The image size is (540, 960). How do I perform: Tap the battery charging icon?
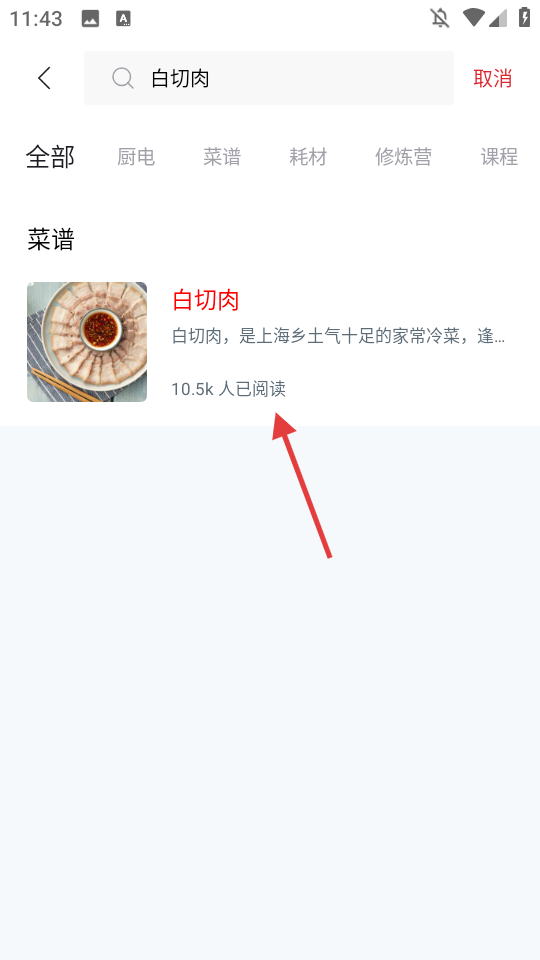coord(525,17)
